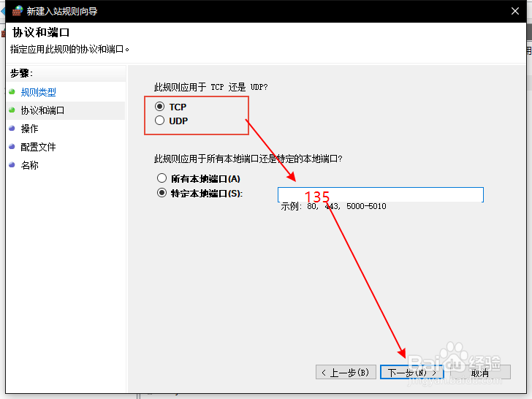The image size is (532, 399).
Task: Click the green bullet beside 规则类型
Action: (12, 91)
